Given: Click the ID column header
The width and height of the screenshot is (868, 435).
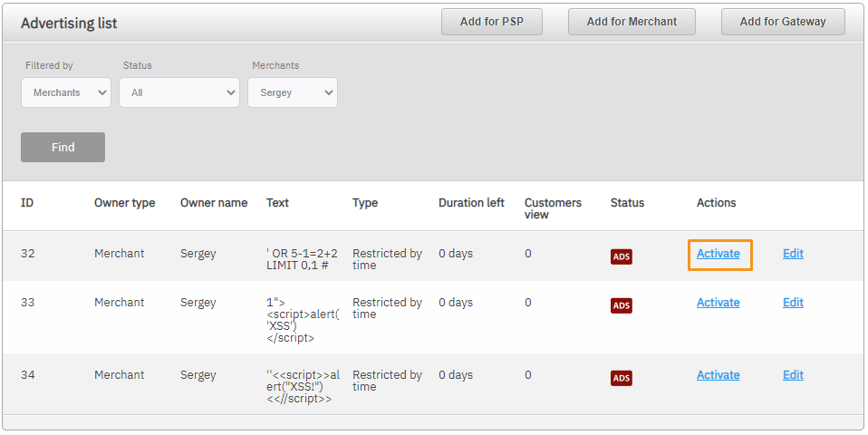Looking at the screenshot, I should [27, 203].
